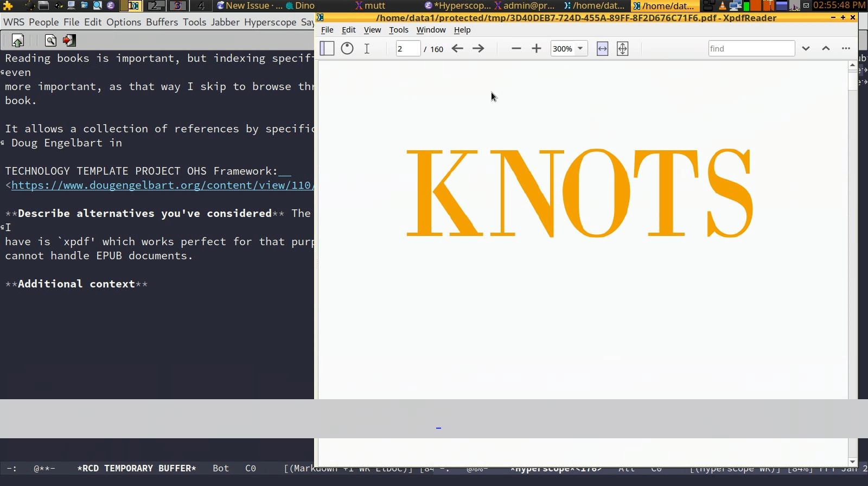Click Emacs toolbar magnifier search icon
Image resolution: width=868 pixels, height=486 pixels.
pos(50,41)
